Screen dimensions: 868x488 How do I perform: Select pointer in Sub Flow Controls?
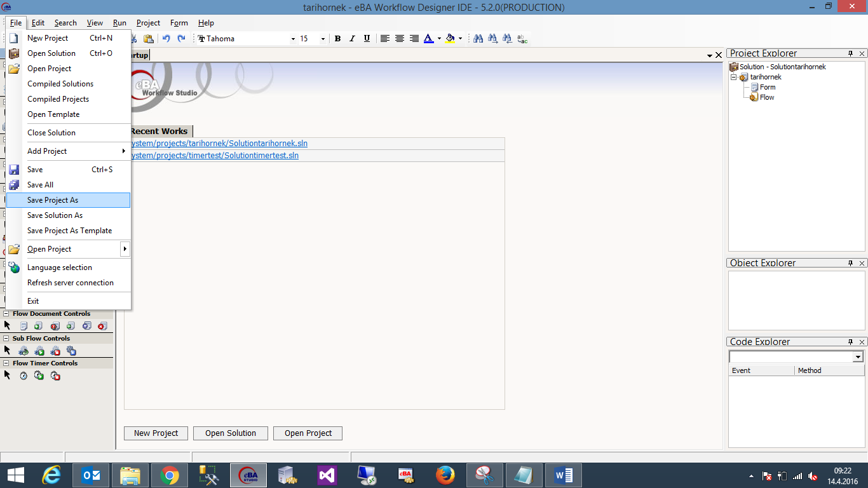tap(7, 350)
